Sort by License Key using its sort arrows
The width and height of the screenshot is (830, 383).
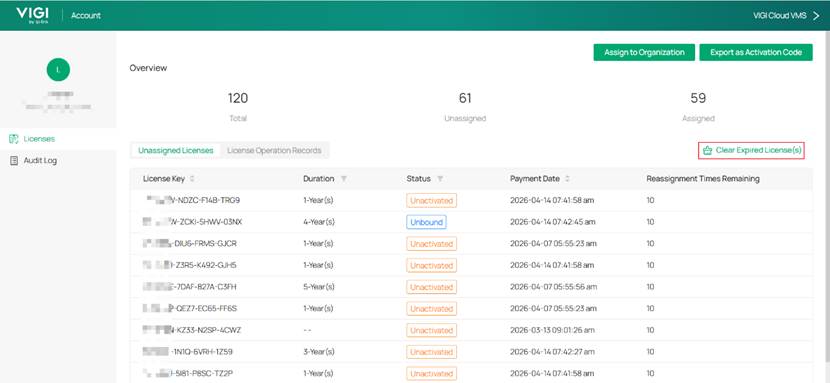pos(192,179)
